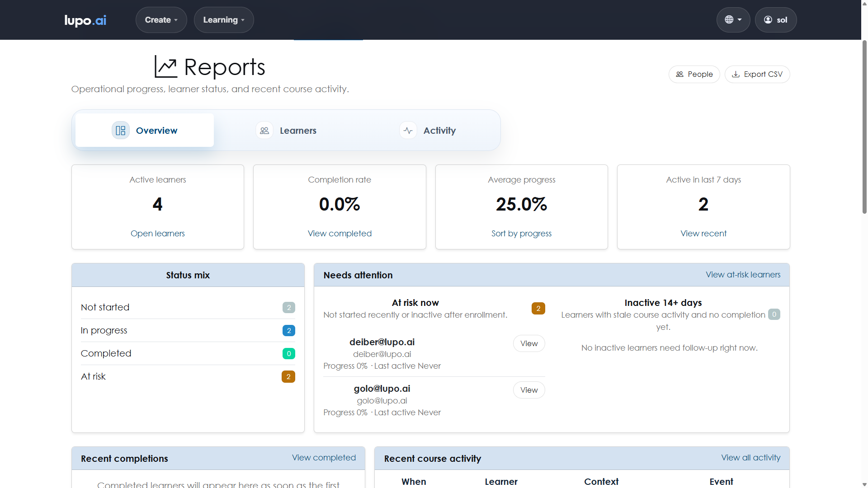Screen dimensions: 868x488
Task: Click the Not started status row
Action: (188, 307)
